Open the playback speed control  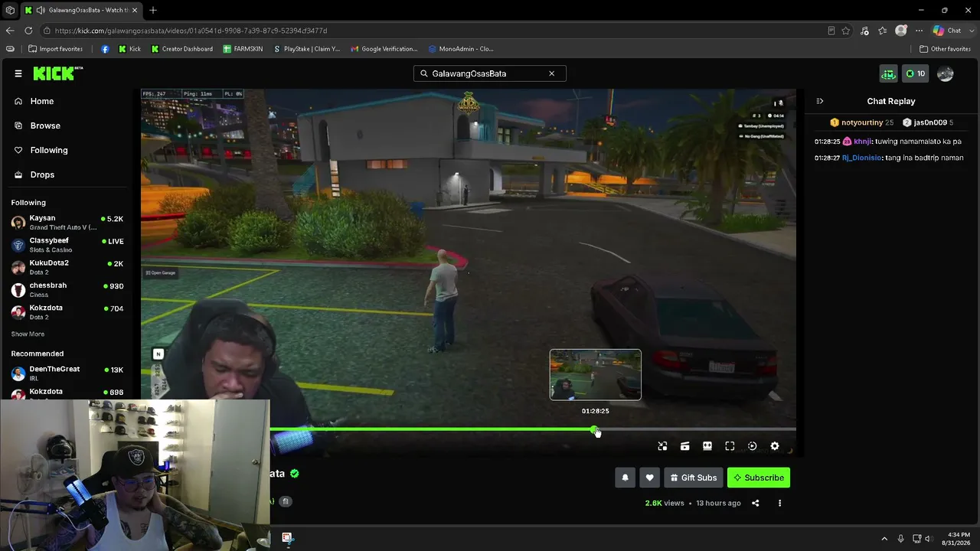(x=753, y=446)
